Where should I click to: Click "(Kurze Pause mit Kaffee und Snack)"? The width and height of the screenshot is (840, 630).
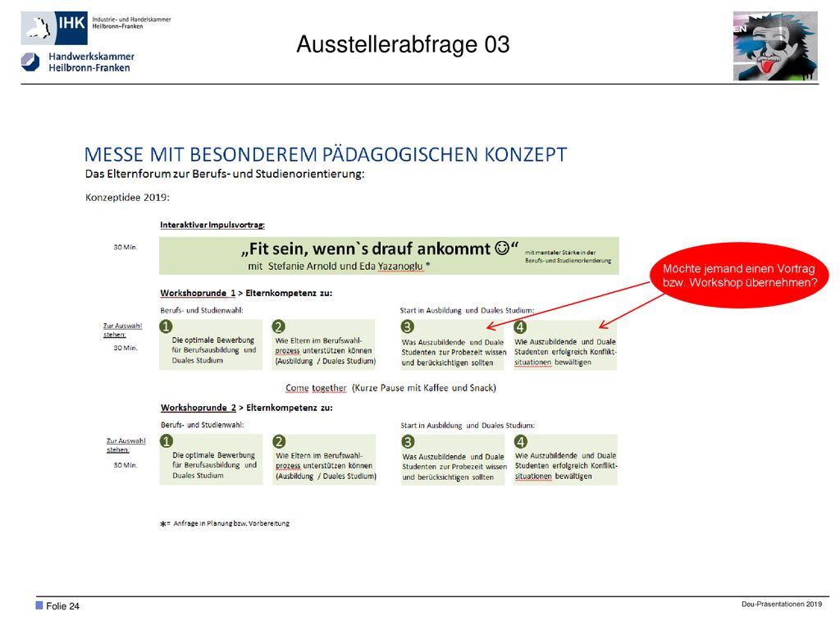[424, 388]
